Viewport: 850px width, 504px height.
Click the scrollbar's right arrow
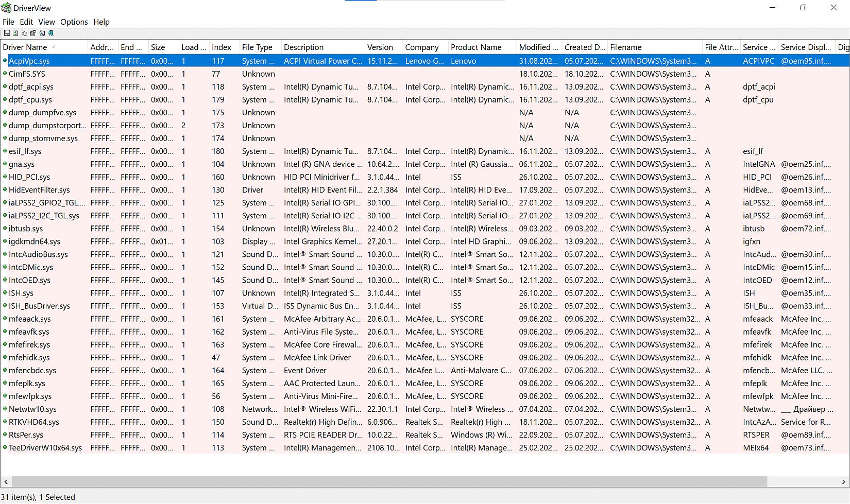tap(843, 481)
